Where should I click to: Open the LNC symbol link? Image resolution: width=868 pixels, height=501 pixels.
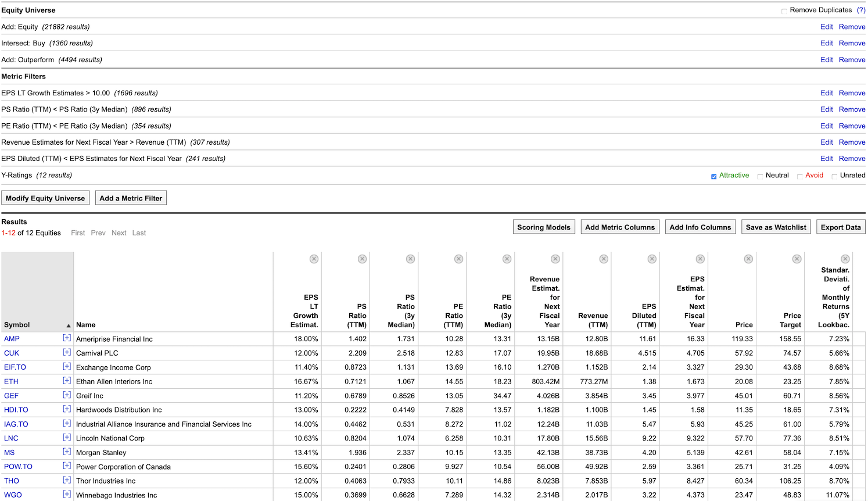coord(11,438)
